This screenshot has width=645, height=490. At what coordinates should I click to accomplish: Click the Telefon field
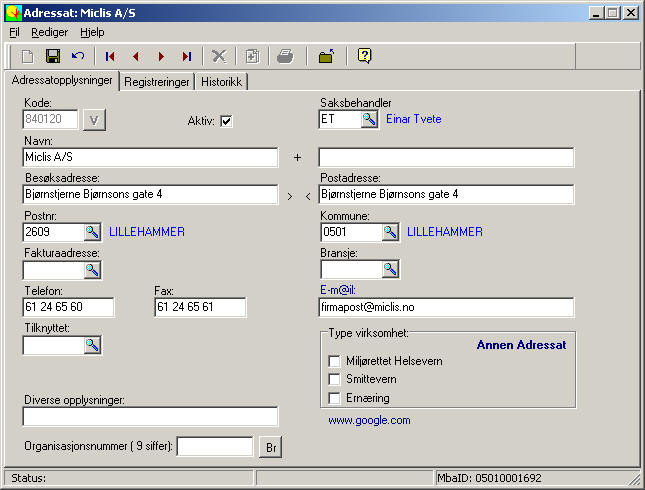[x=69, y=307]
